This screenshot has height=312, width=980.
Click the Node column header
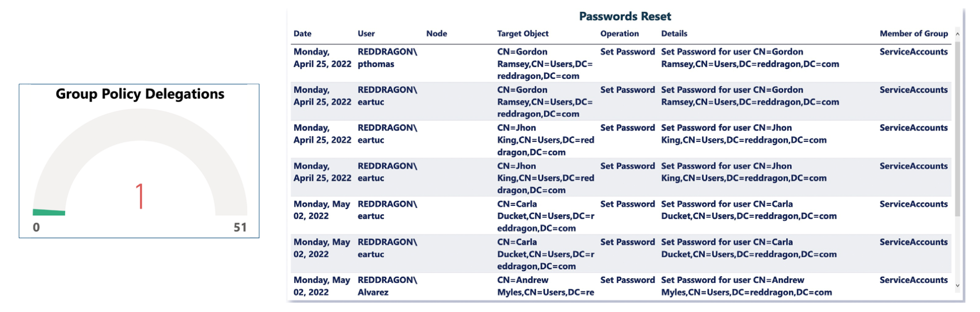coord(436,33)
